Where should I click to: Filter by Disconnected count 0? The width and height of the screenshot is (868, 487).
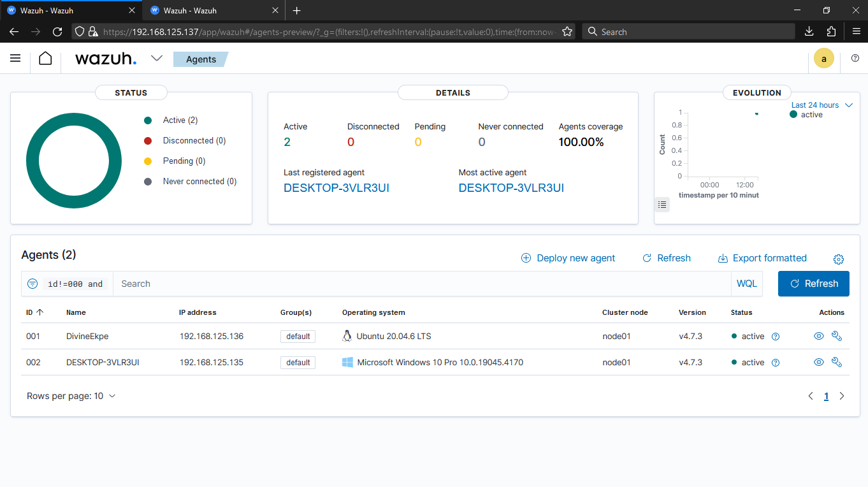coord(351,142)
